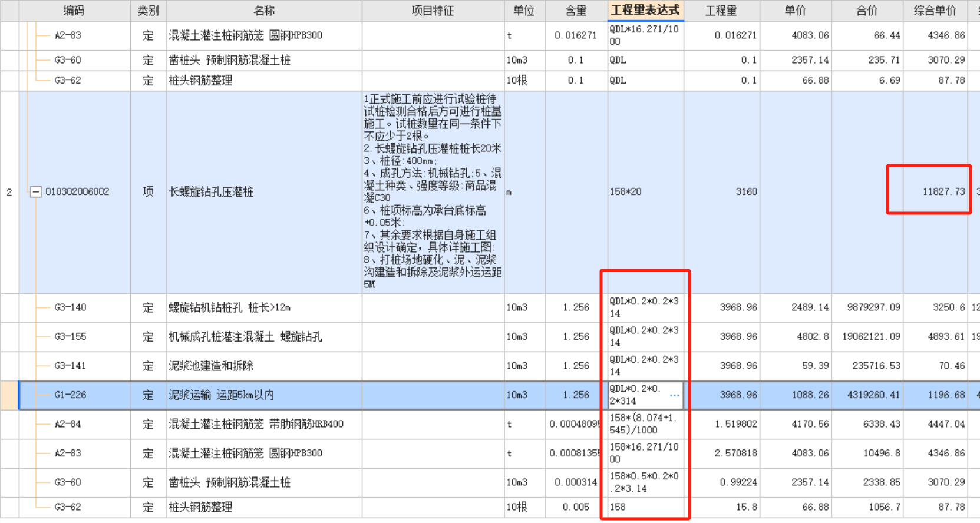Click the 综合单价 column header

point(935,11)
